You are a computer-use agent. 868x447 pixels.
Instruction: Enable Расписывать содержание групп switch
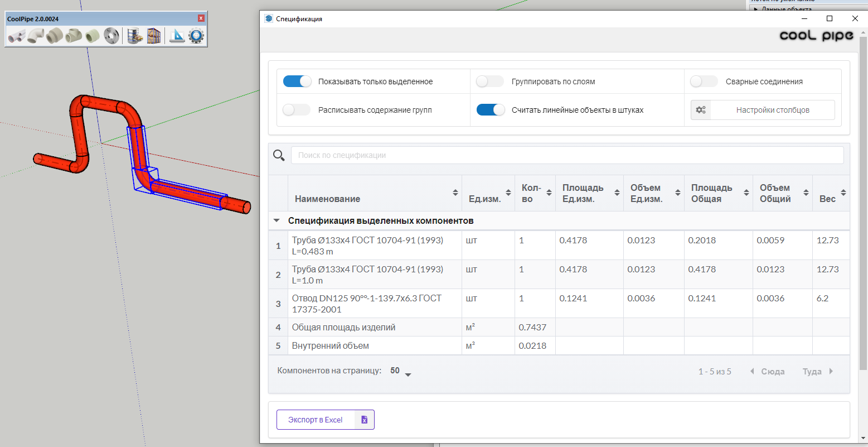point(296,110)
